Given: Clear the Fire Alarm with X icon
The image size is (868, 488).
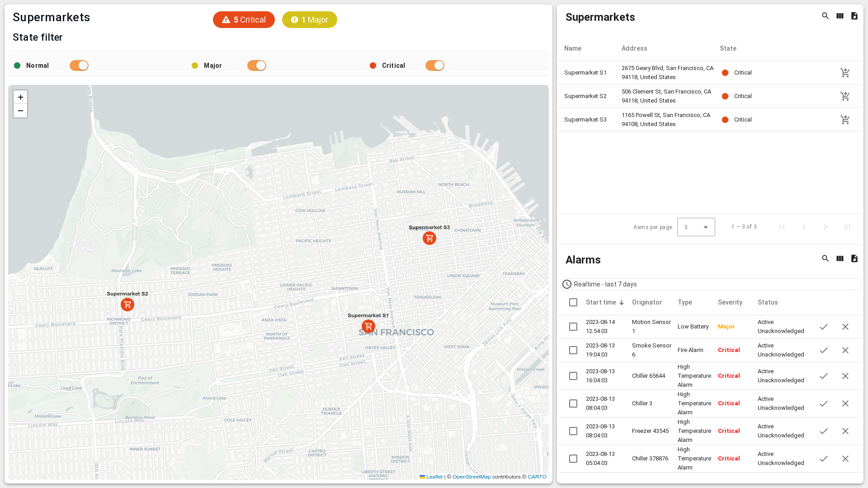Looking at the screenshot, I should (845, 350).
